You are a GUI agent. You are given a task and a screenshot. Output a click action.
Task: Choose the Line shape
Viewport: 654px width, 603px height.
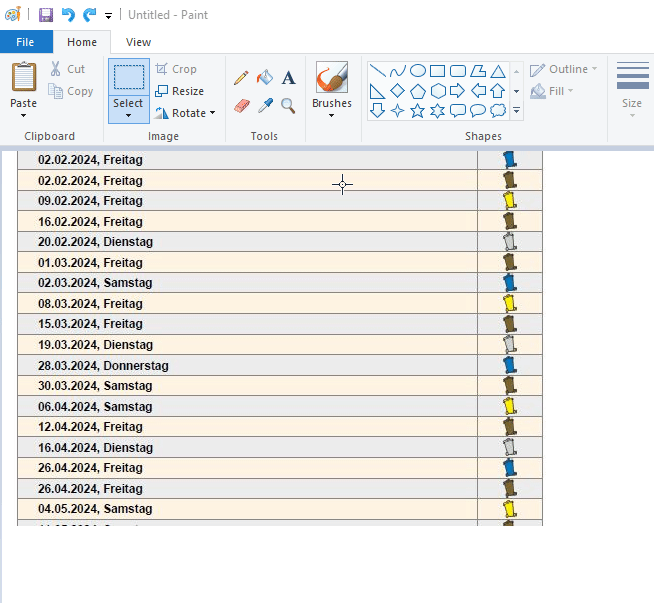pos(377,71)
